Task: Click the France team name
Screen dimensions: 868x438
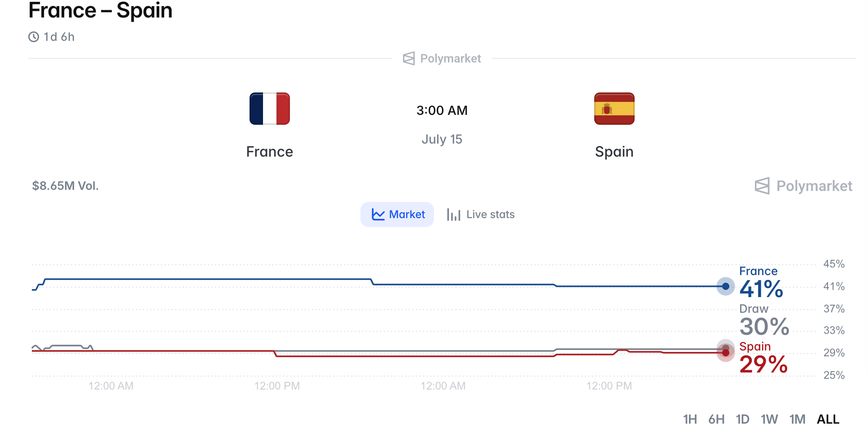Action: [x=269, y=152]
